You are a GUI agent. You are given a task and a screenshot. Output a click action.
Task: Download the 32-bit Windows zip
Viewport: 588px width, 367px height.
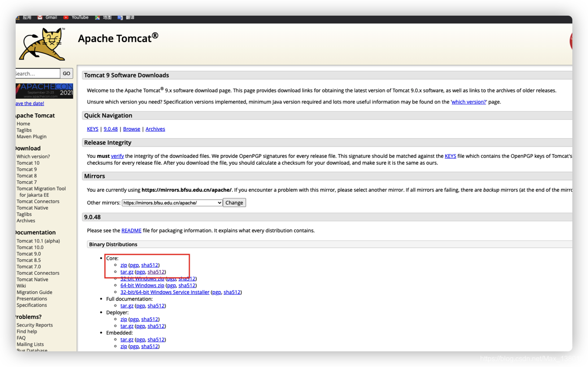(142, 279)
